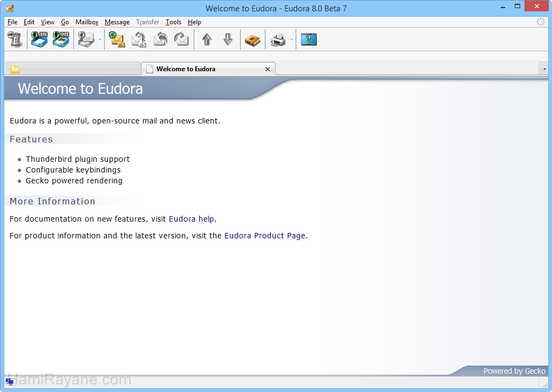
Task: Click the More Information heading text
Action: (52, 201)
